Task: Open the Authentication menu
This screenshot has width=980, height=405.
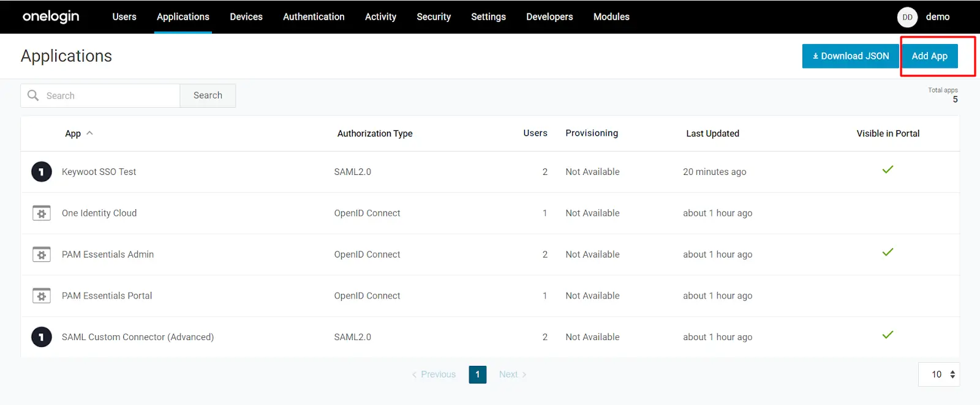Action: click(x=314, y=17)
